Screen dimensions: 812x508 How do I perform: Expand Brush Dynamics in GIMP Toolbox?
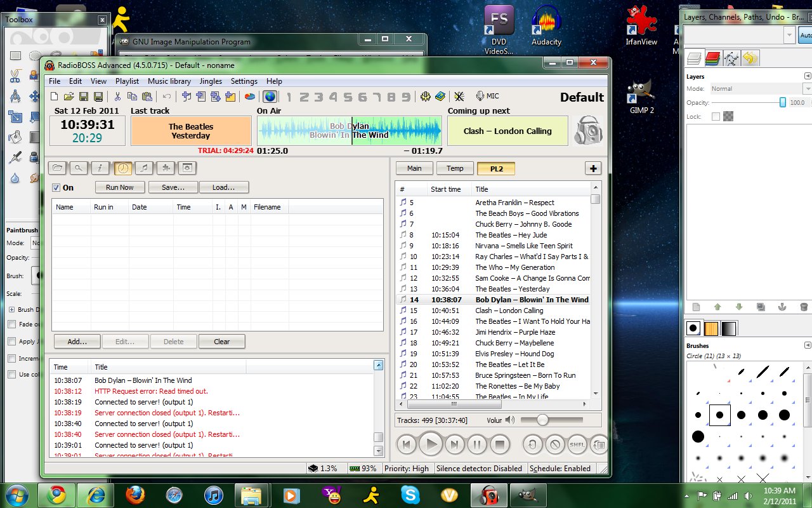(x=11, y=309)
